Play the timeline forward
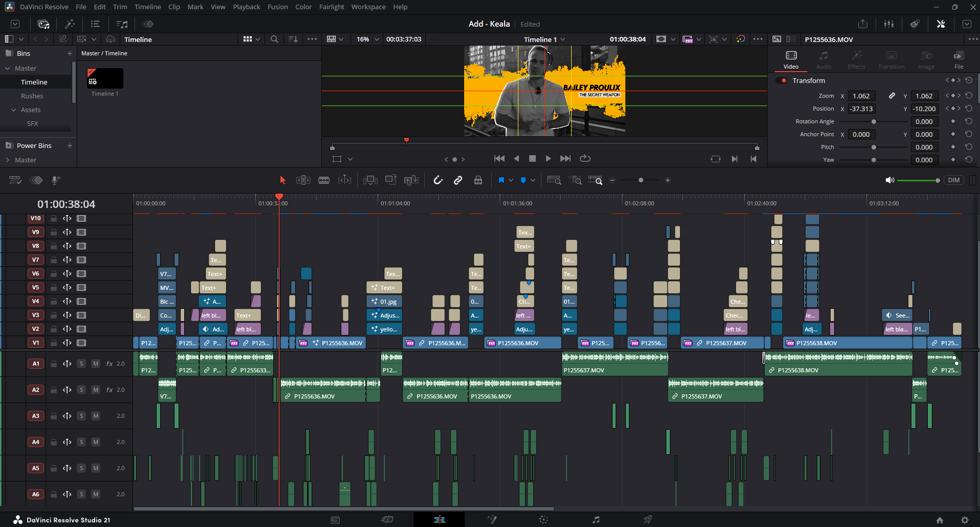This screenshot has width=980, height=527. pyautogui.click(x=548, y=159)
